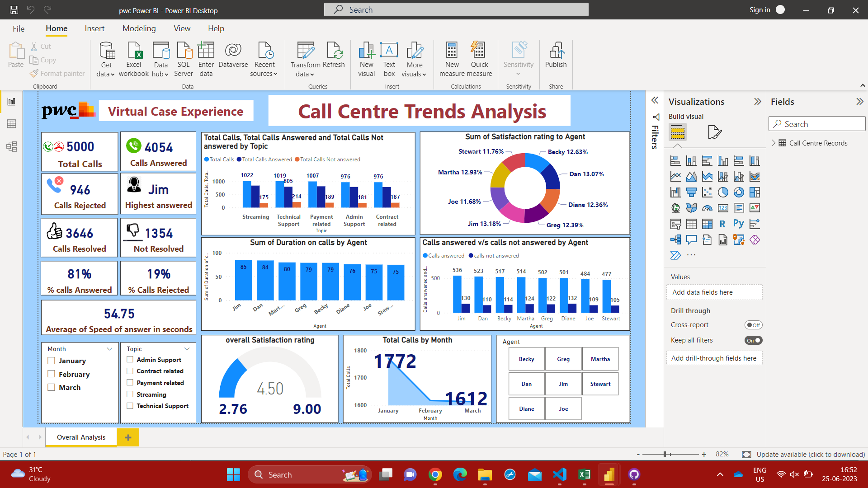
Task: Open Model view in left sidebar
Action: coord(12,146)
